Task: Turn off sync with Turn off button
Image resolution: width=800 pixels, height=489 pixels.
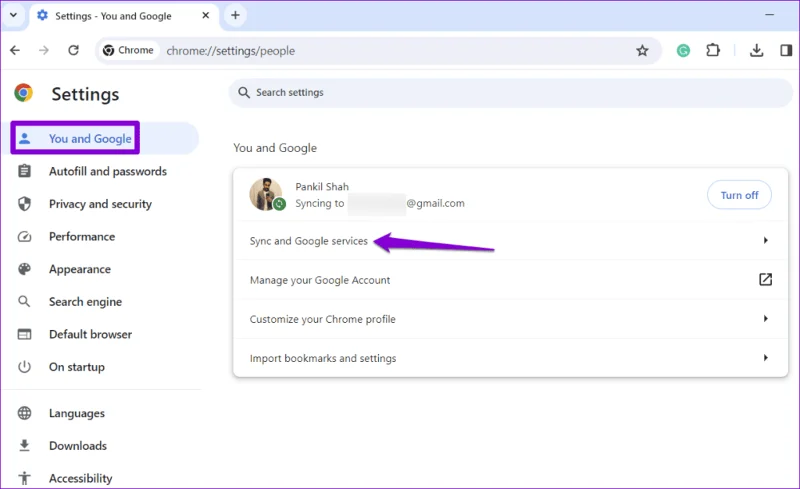Action: point(739,195)
